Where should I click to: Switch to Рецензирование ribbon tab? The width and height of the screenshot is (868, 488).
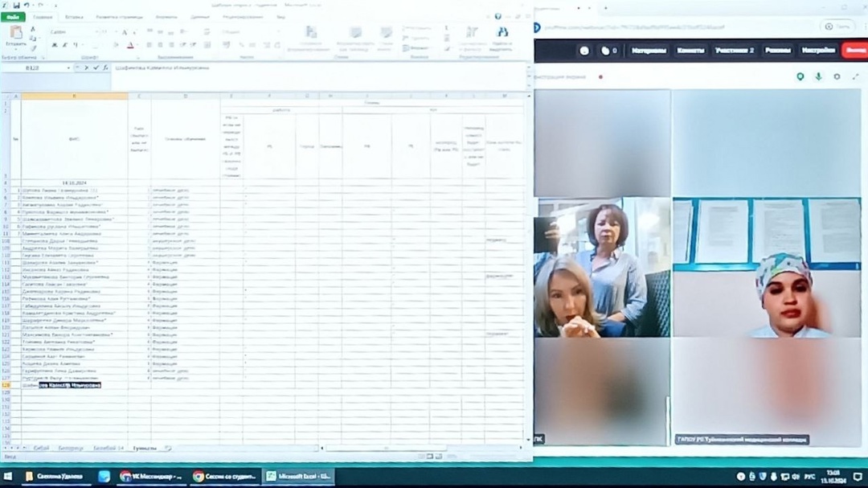tap(243, 17)
